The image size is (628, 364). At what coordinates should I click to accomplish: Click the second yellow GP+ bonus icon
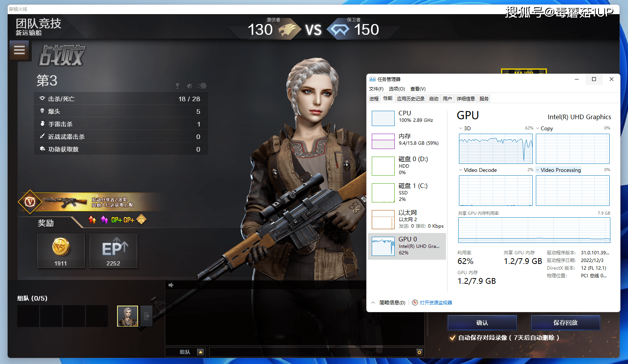click(129, 220)
